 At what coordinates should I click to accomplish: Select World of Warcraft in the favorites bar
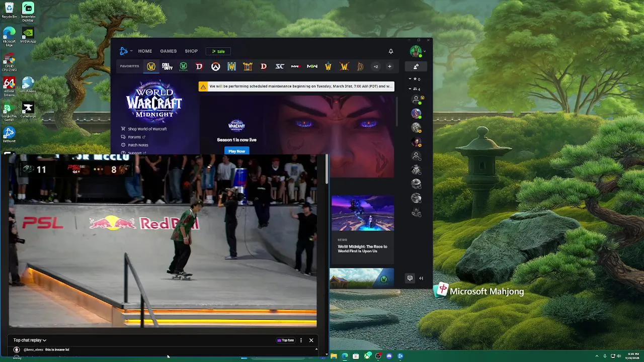point(151,66)
